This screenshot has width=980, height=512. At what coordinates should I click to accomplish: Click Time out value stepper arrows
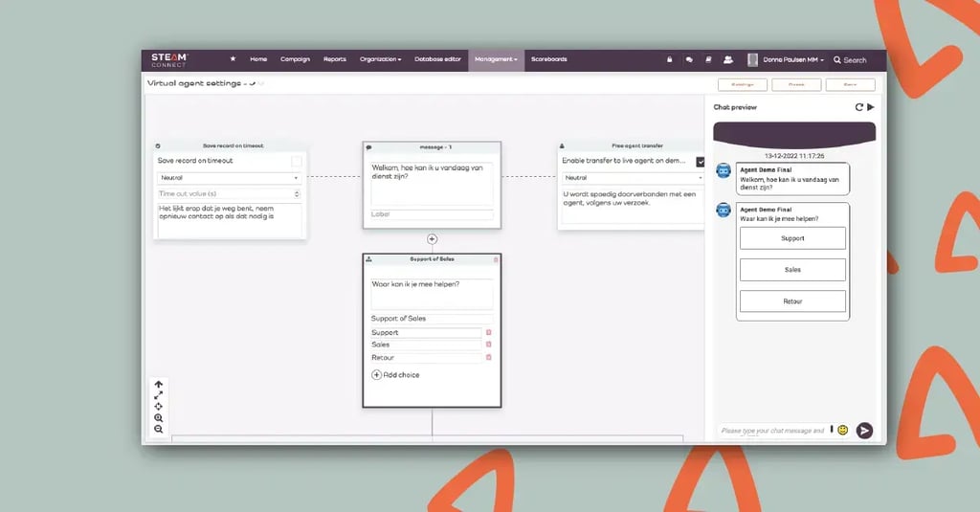[x=297, y=194]
